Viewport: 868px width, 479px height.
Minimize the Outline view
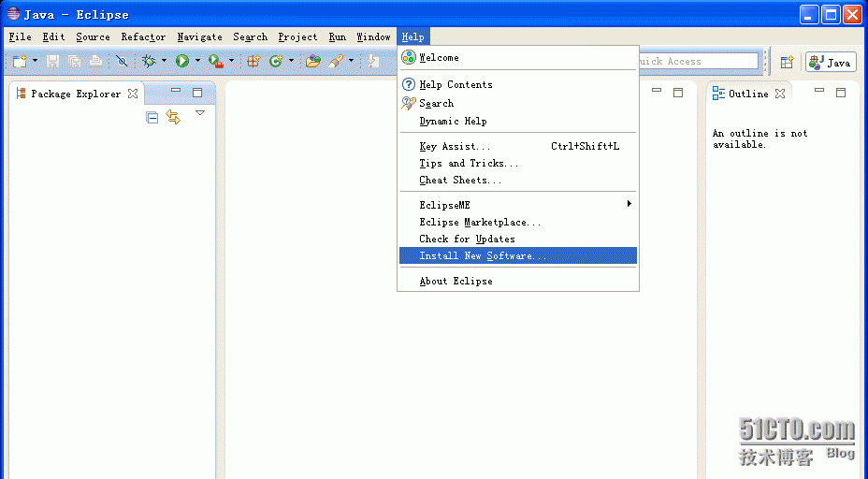[819, 90]
